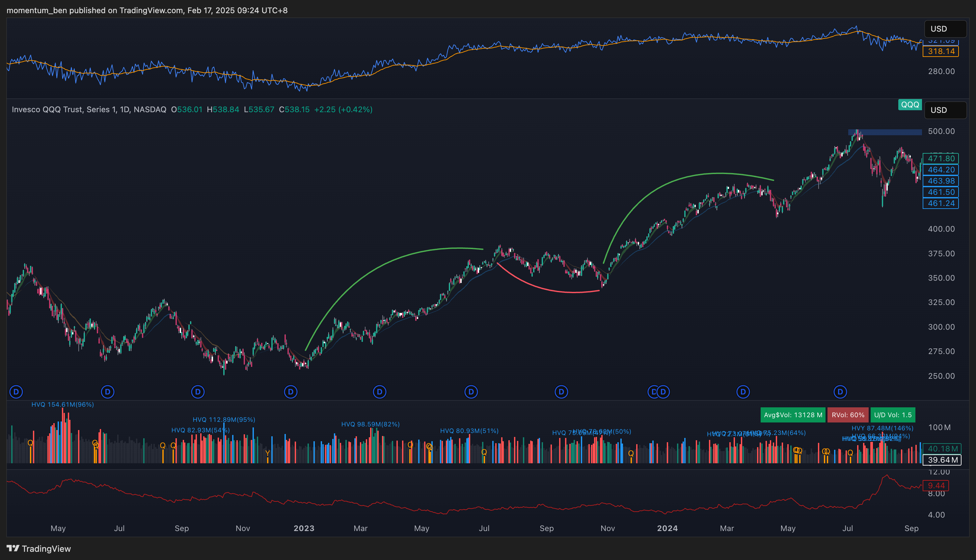Click the D marker just before 2023 label
The height and width of the screenshot is (560, 976).
tap(290, 392)
